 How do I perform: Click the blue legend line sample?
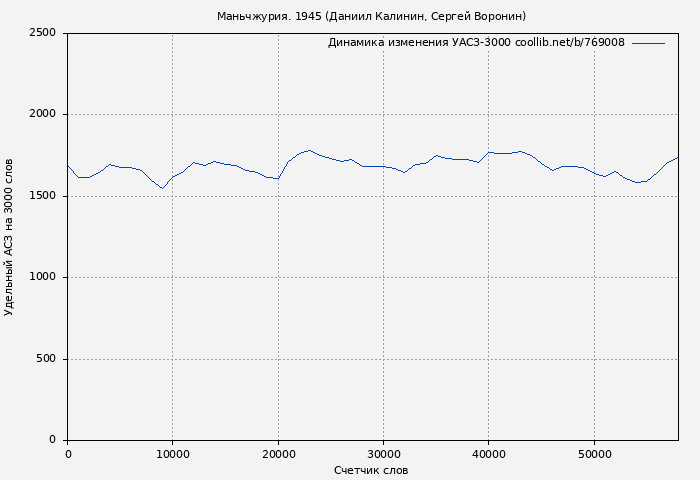point(648,43)
